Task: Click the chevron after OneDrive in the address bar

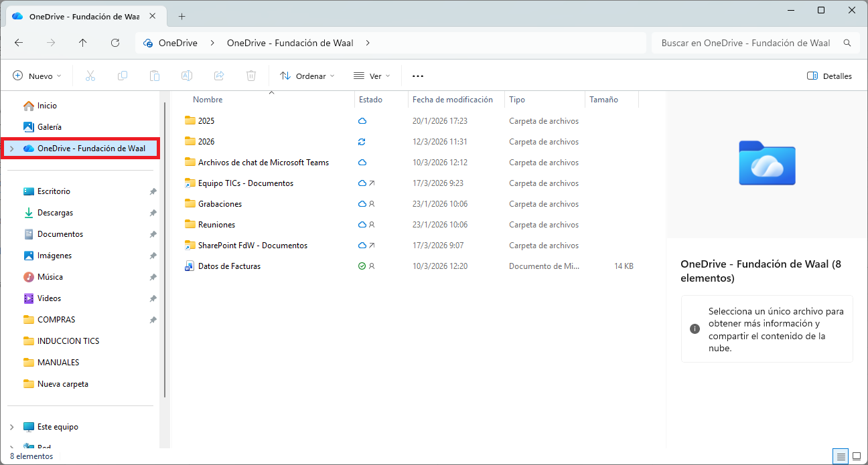Action: pyautogui.click(x=212, y=43)
